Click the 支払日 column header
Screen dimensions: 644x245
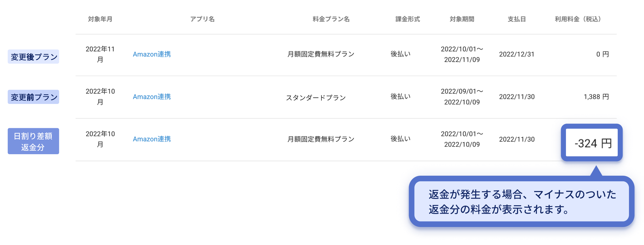pyautogui.click(x=517, y=19)
